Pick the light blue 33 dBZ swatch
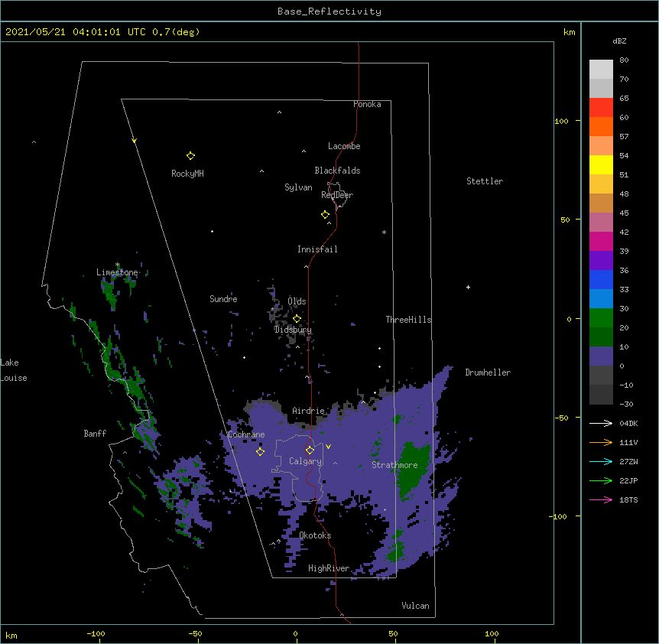This screenshot has width=659, height=644. coord(601,299)
